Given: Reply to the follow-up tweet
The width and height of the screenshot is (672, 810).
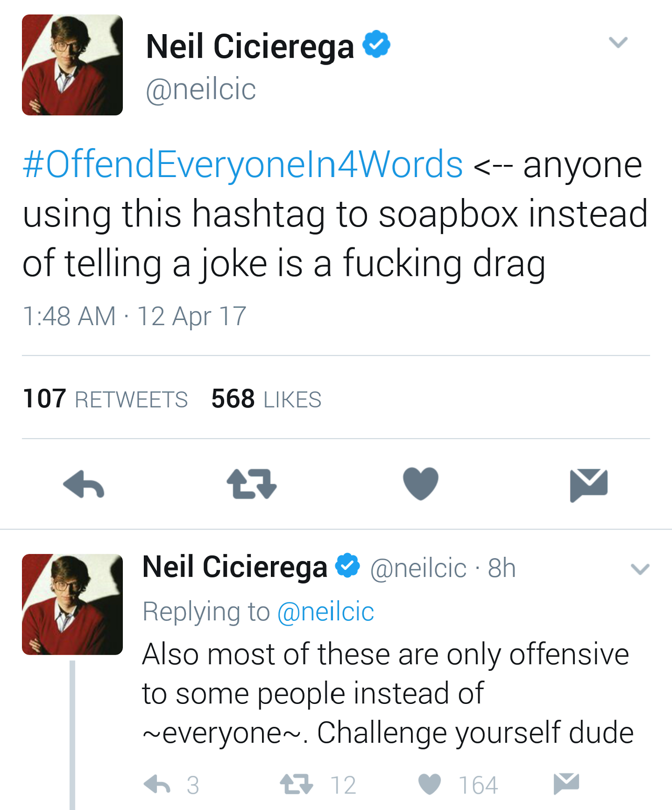Looking at the screenshot, I should pos(157,784).
